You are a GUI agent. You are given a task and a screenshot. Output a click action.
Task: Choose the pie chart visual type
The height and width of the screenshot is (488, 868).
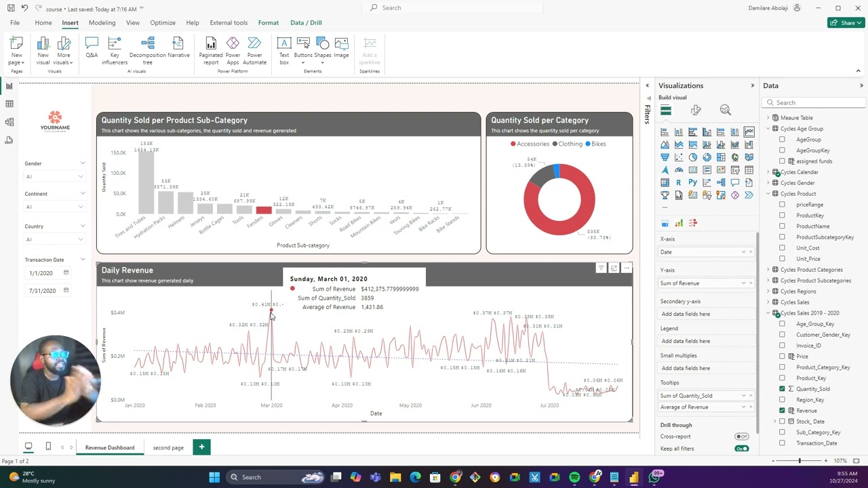click(x=692, y=157)
